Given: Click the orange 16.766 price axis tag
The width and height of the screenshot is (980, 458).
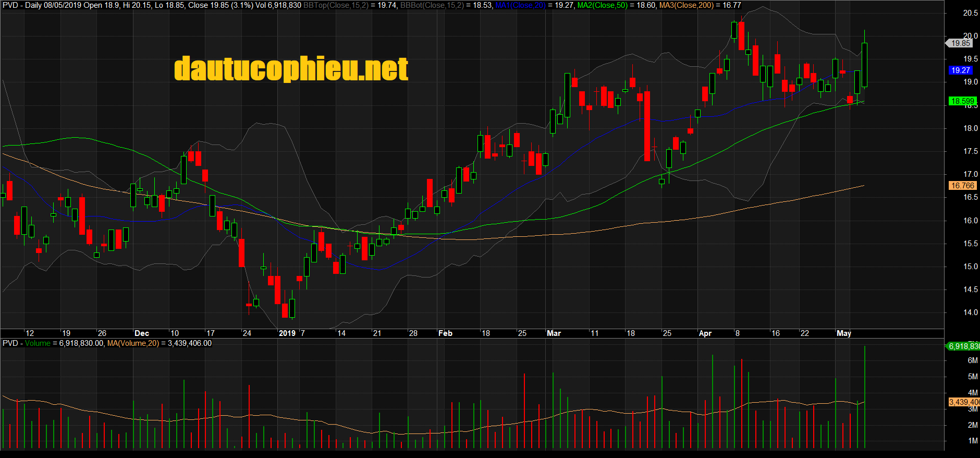Looking at the screenshot, I should point(962,186).
